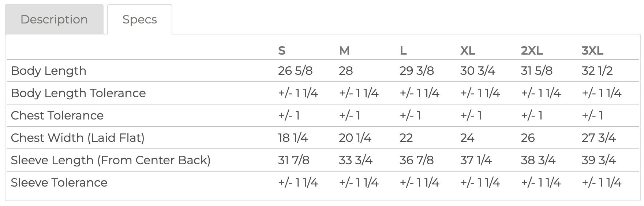This screenshot has width=644, height=206.
Task: Click Sleeve Length (From Center Back) label
Action: tap(111, 160)
